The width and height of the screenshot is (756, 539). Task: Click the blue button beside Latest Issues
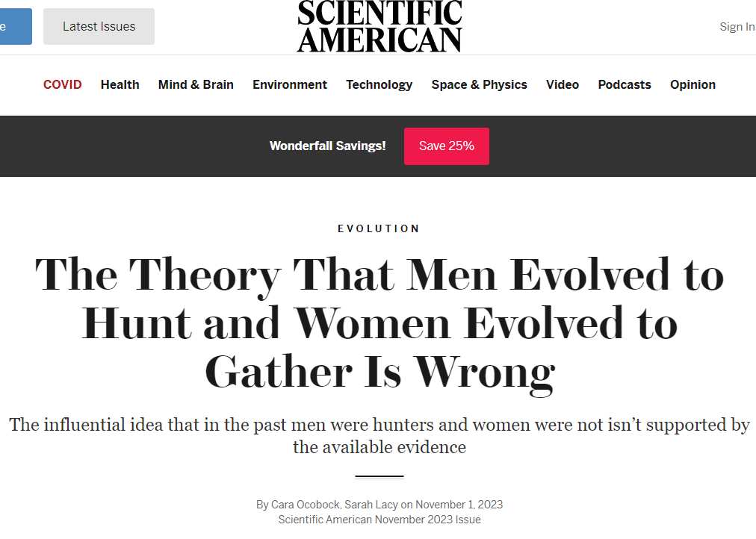pyautogui.click(x=15, y=27)
